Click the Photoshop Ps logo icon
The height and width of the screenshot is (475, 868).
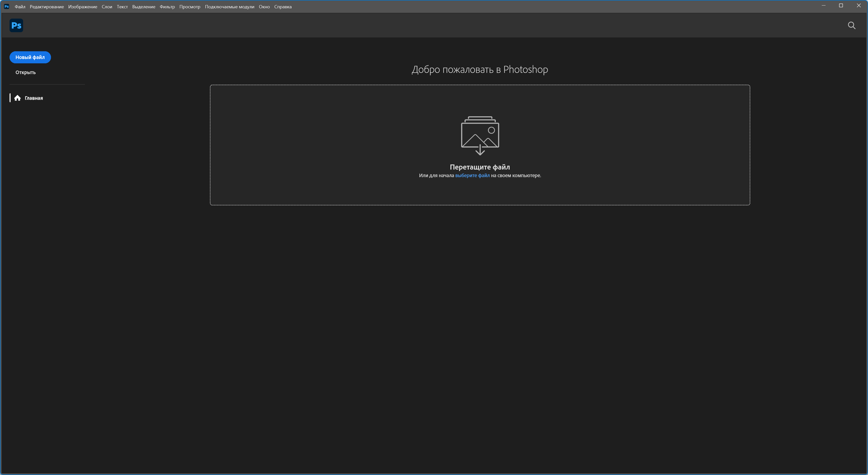[x=16, y=25]
